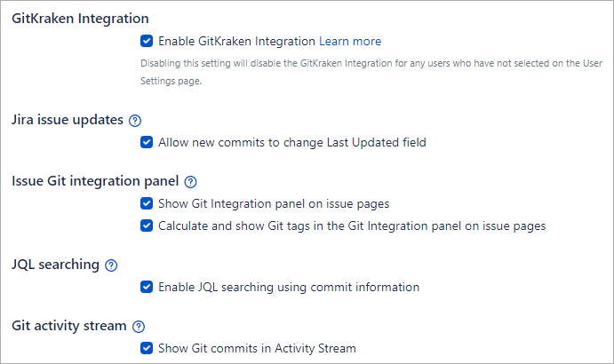Uncheck the Show Git commits in Activity Stream box
Image resolution: width=614 pixels, height=364 pixels.
(147, 348)
